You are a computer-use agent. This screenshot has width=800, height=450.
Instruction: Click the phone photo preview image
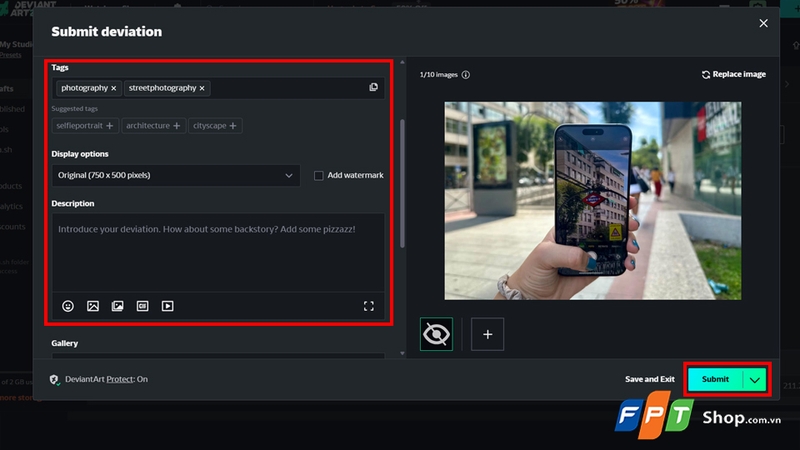click(593, 201)
